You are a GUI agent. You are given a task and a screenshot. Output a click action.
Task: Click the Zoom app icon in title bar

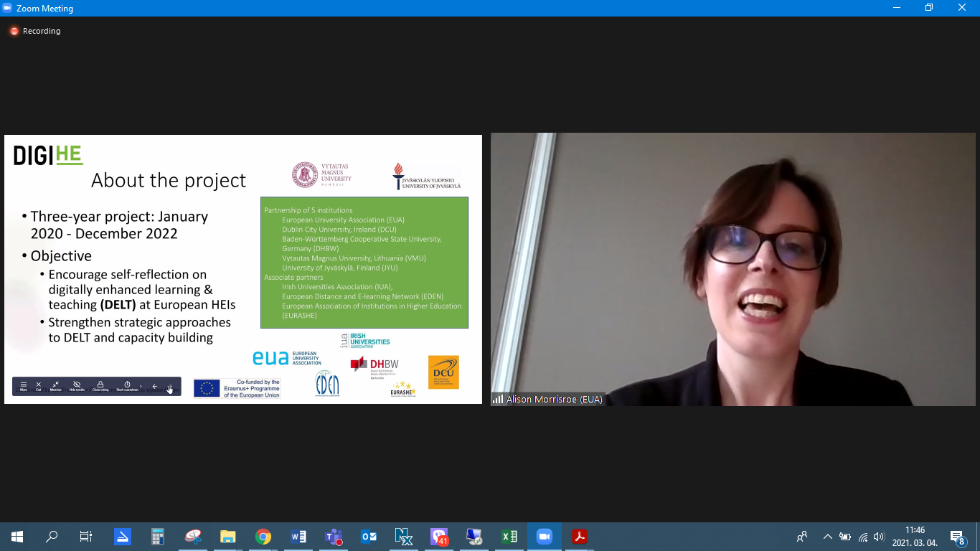8,8
